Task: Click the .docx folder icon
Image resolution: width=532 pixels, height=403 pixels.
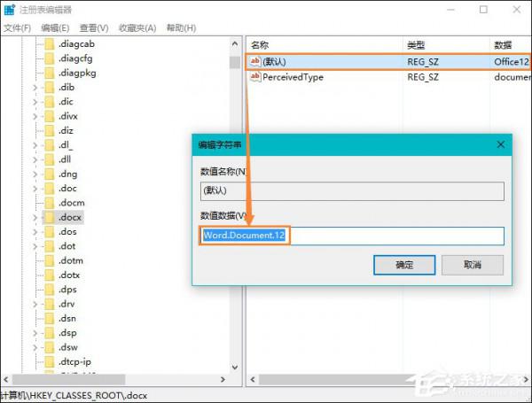Action: 50,217
